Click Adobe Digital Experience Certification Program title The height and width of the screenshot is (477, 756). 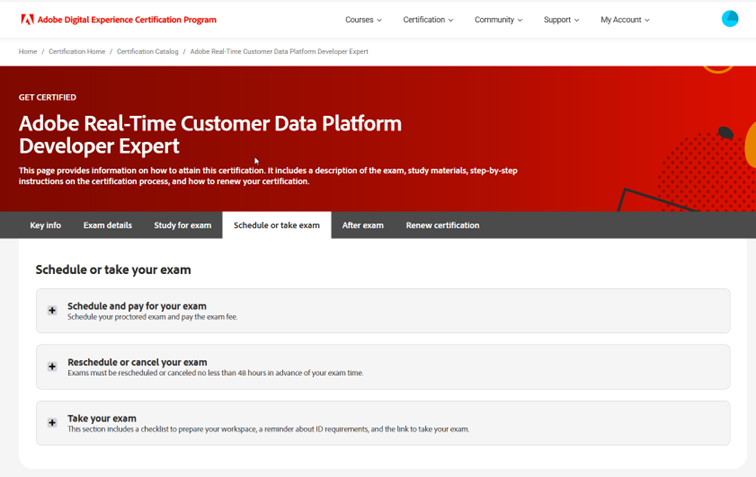(x=127, y=20)
